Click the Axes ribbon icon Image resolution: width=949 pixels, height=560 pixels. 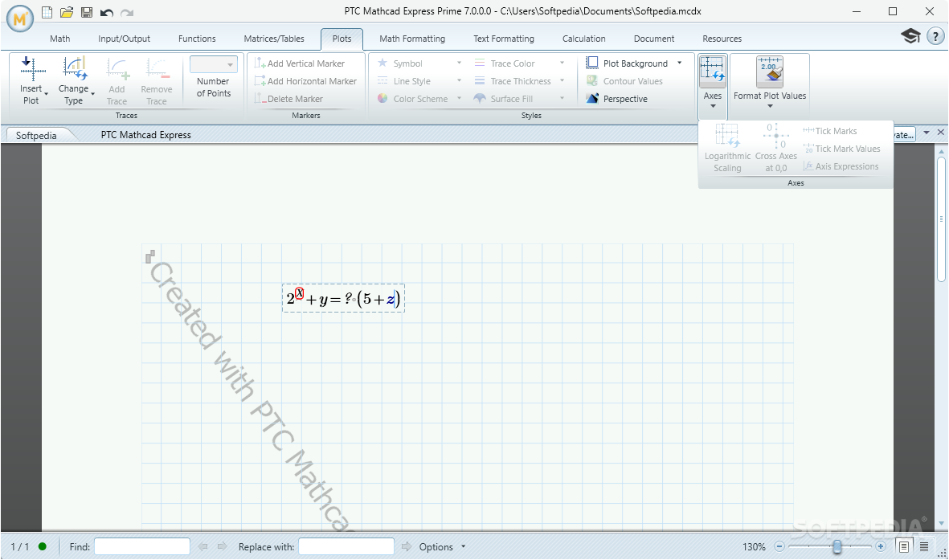coord(713,68)
